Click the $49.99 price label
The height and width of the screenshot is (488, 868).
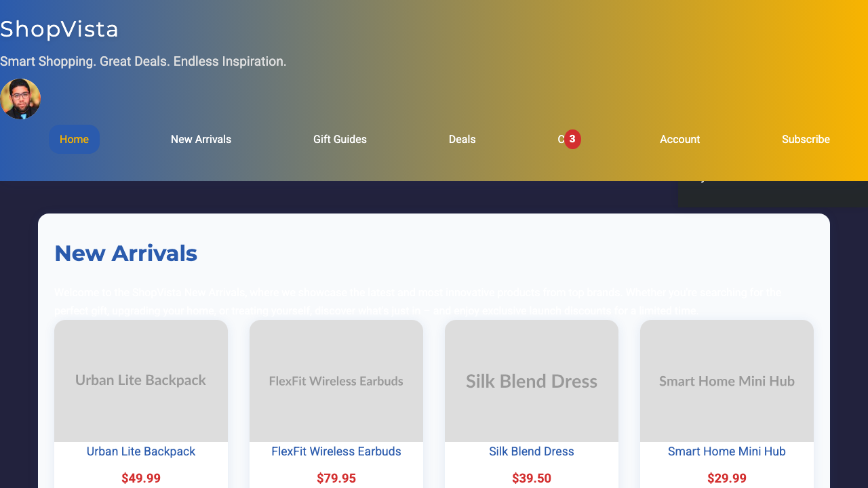[140, 478]
